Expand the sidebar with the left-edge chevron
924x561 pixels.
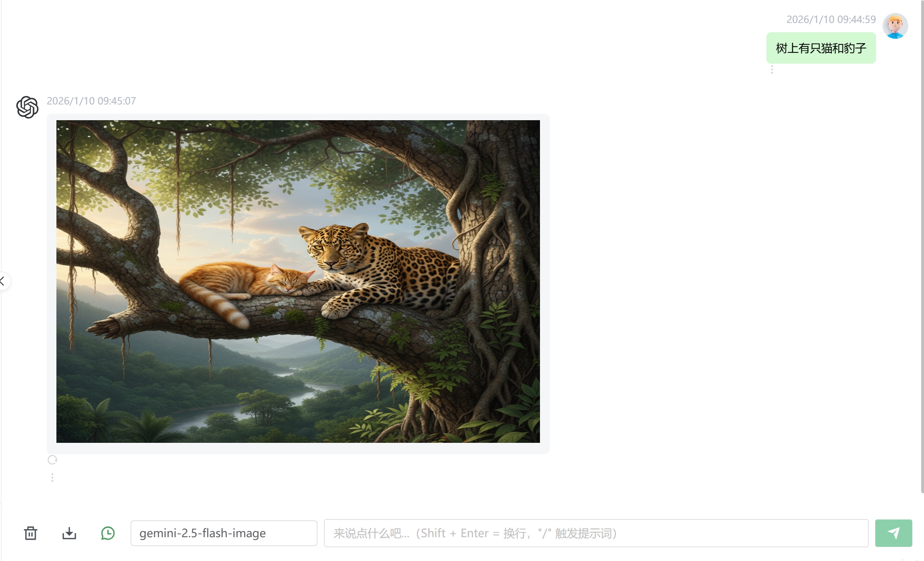click(3, 281)
